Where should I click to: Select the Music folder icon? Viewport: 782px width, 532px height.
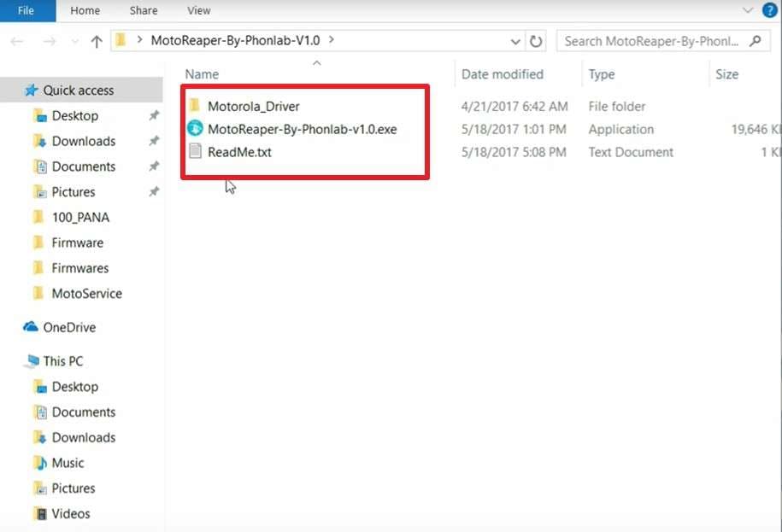41,463
